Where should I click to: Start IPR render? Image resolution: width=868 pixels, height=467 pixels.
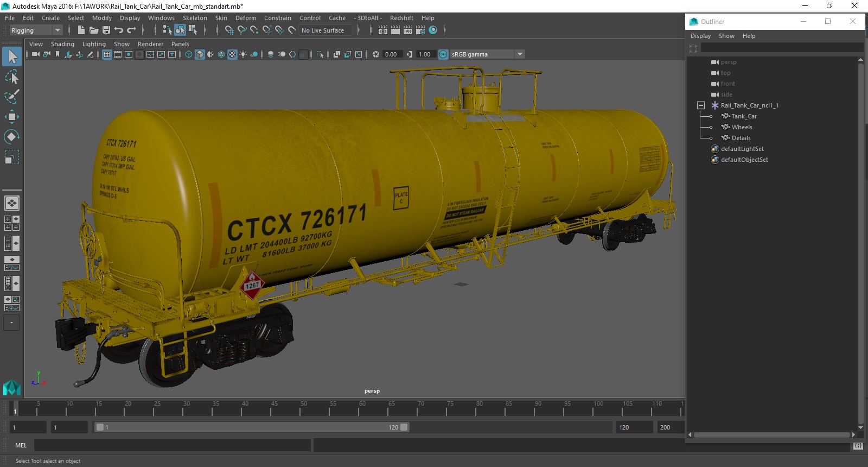click(408, 30)
